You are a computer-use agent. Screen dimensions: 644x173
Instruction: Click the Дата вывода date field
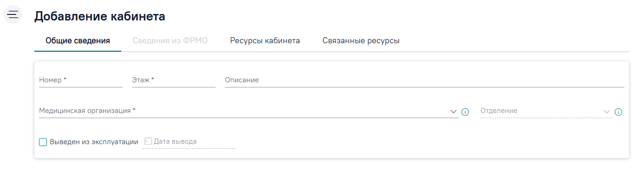tap(189, 141)
